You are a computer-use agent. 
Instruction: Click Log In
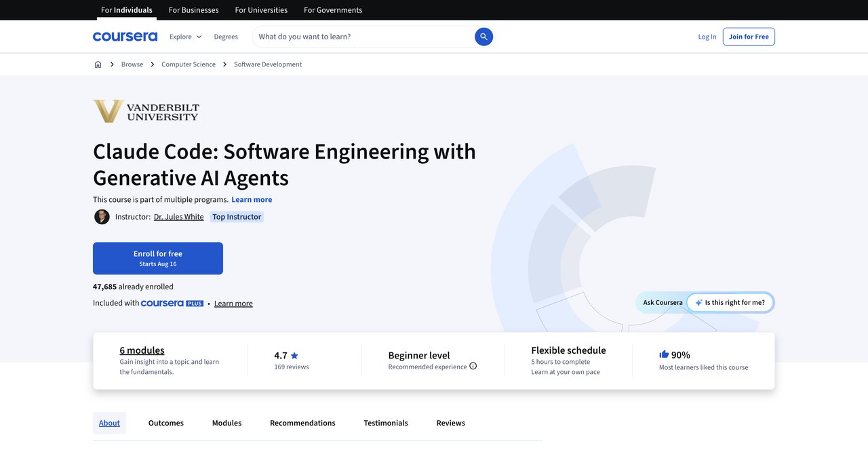[x=707, y=37]
